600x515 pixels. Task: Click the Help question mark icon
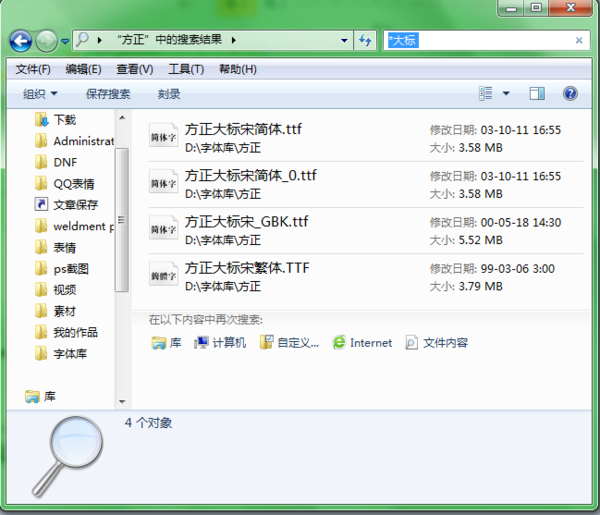click(570, 93)
